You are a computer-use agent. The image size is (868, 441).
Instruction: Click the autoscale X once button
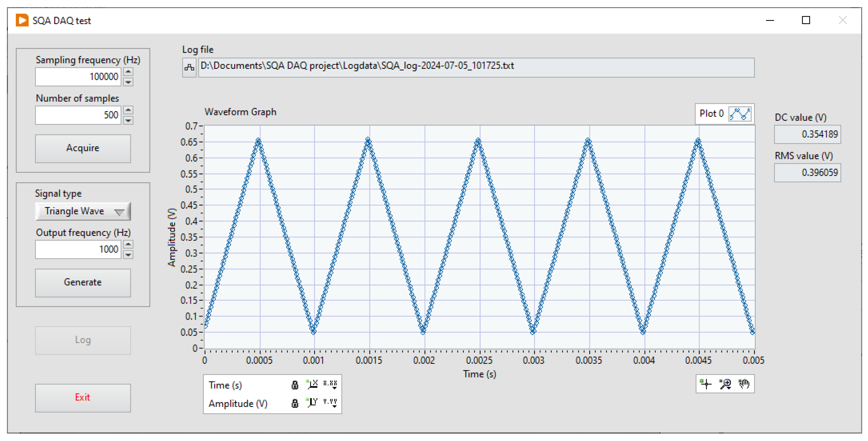click(x=312, y=384)
